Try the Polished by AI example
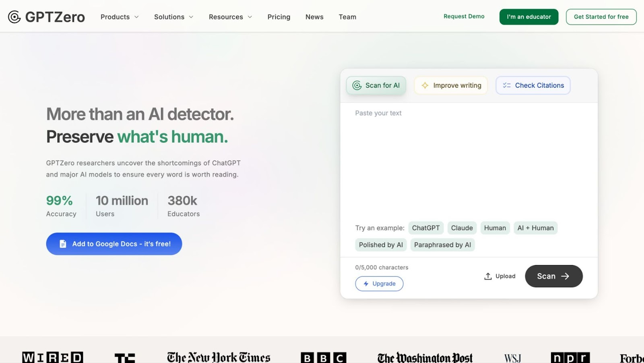Image resolution: width=644 pixels, height=363 pixels. pyautogui.click(x=381, y=245)
